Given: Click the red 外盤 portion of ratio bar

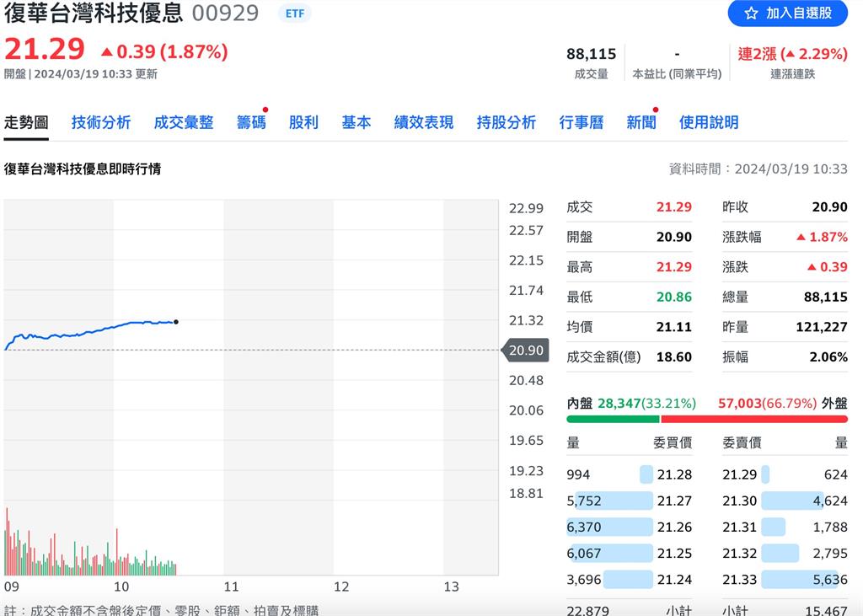Looking at the screenshot, I should pos(754,420).
